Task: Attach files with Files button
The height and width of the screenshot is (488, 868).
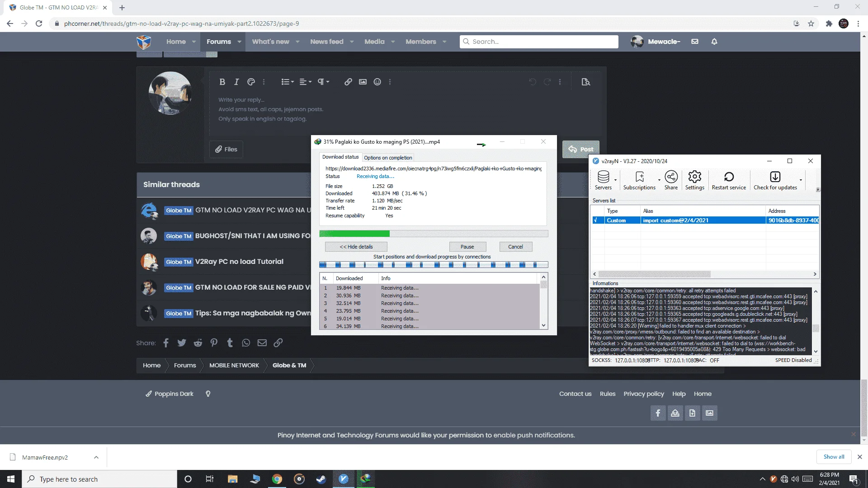Action: (x=226, y=149)
